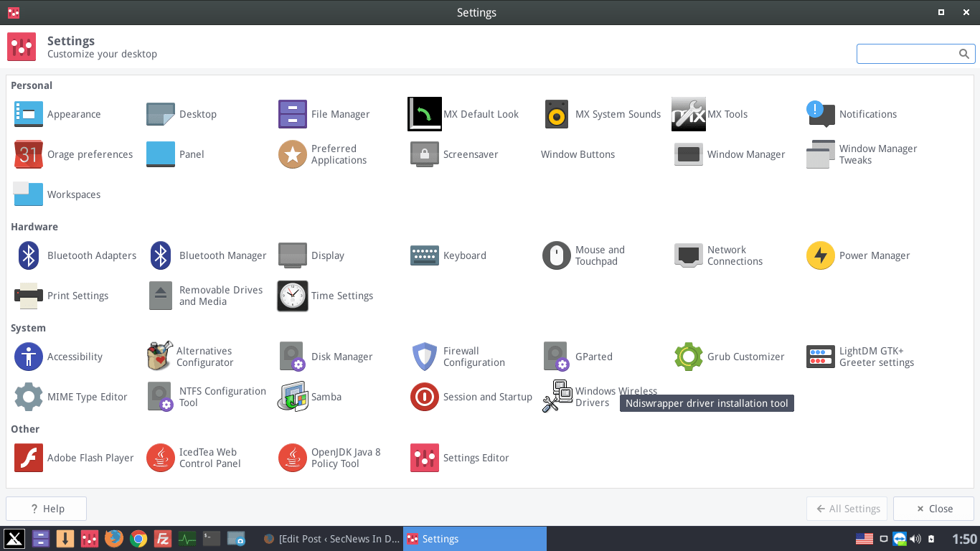This screenshot has width=980, height=551.
Task: Switch to the Edit Post taskbar window
Action: (331, 539)
